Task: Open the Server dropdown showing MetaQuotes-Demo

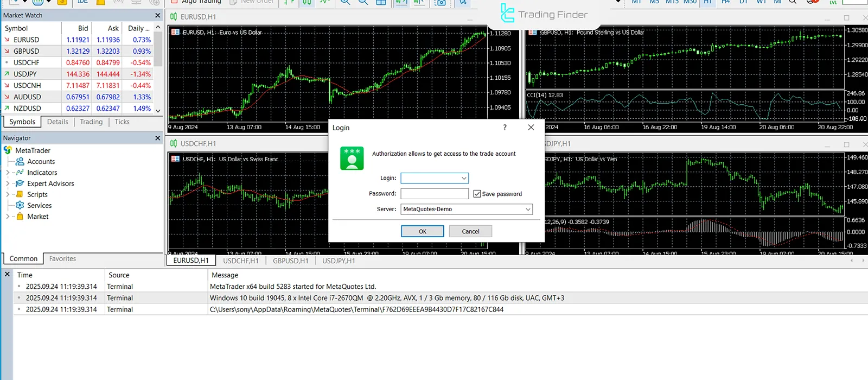Action: pos(527,209)
